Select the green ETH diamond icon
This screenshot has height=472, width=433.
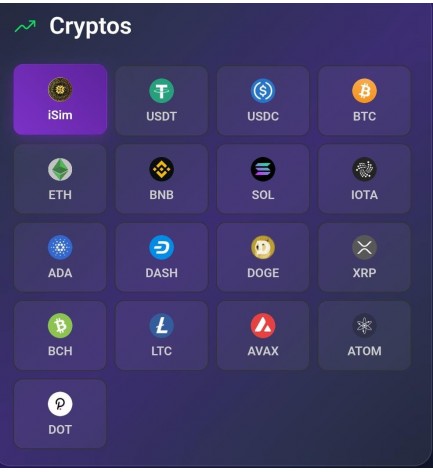(60, 169)
